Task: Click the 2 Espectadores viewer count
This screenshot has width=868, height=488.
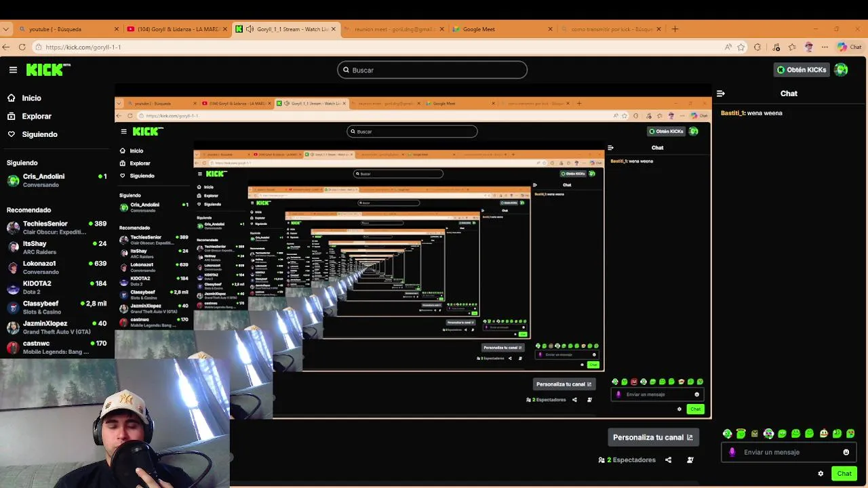Action: 627,460
